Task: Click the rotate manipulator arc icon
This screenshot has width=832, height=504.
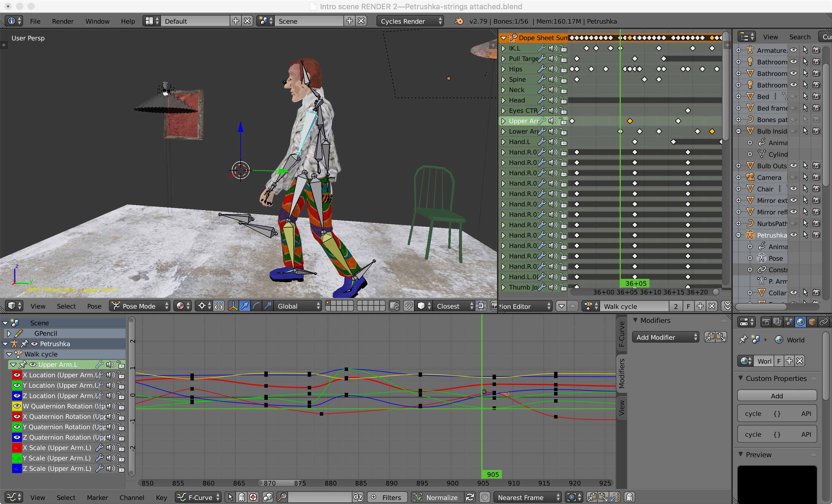Action: (x=256, y=306)
